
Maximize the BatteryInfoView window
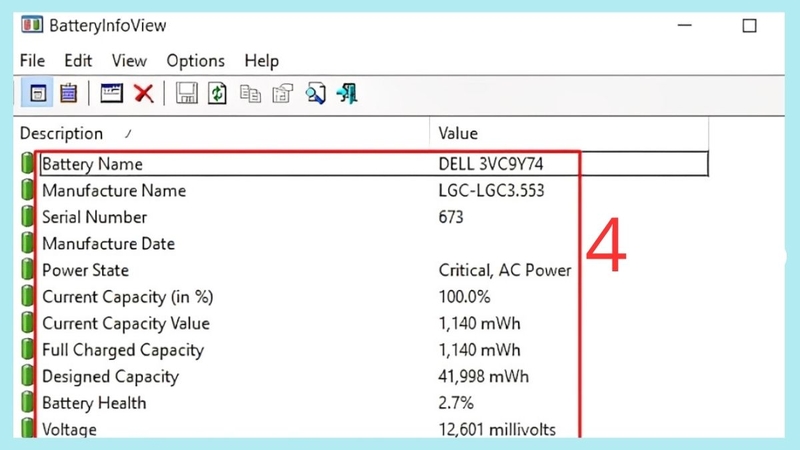[x=749, y=26]
